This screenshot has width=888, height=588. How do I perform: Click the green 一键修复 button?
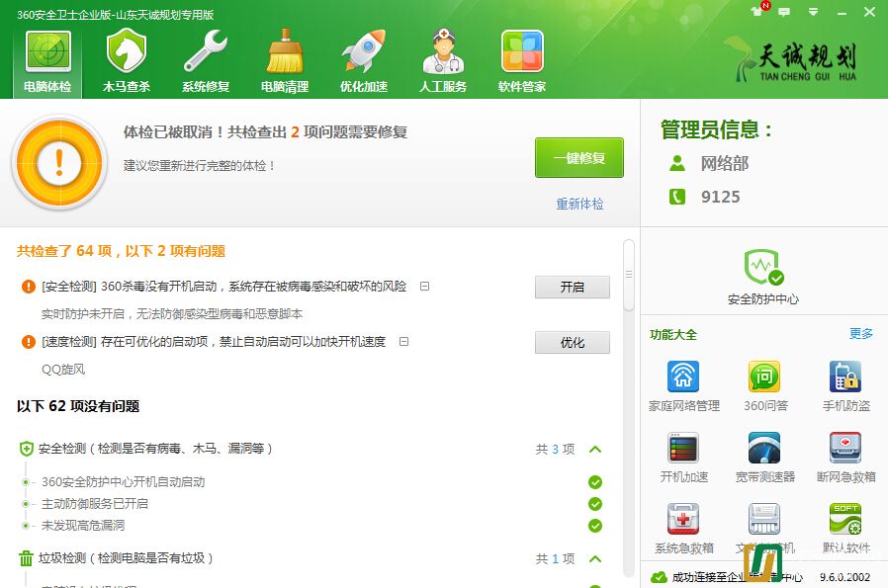(579, 158)
